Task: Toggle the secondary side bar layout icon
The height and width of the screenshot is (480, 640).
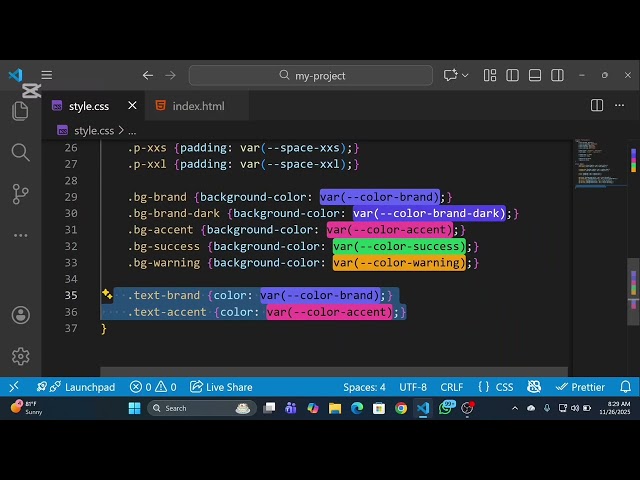Action: (x=557, y=76)
